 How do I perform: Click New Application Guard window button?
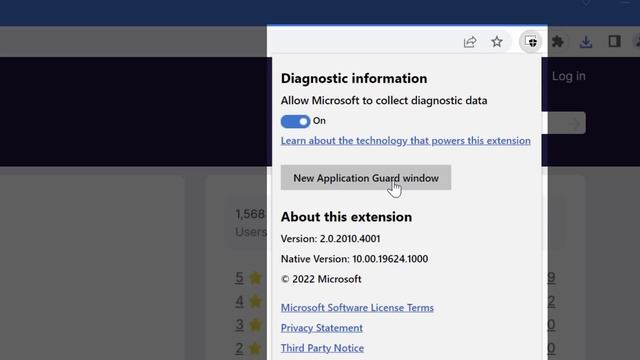[366, 178]
